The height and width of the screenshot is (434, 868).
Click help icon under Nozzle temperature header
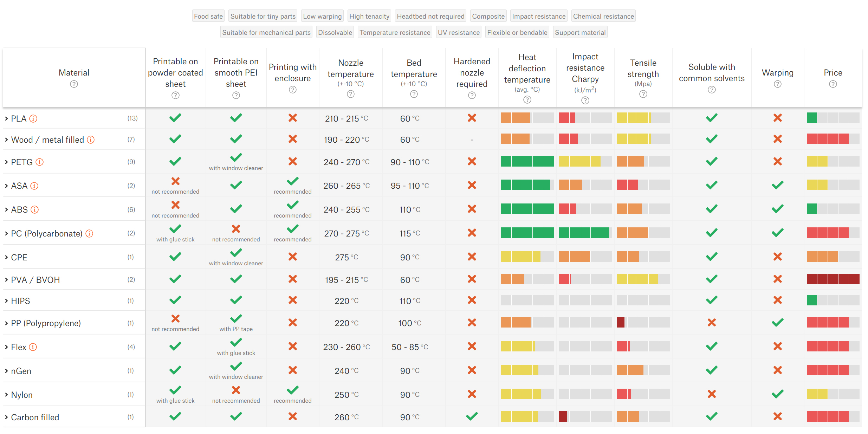350,94
